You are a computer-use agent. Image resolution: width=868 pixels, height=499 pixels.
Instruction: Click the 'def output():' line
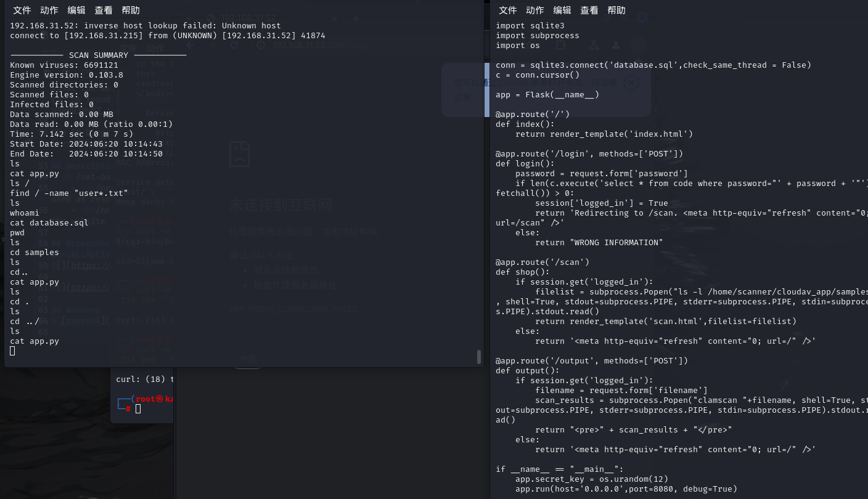pos(528,371)
